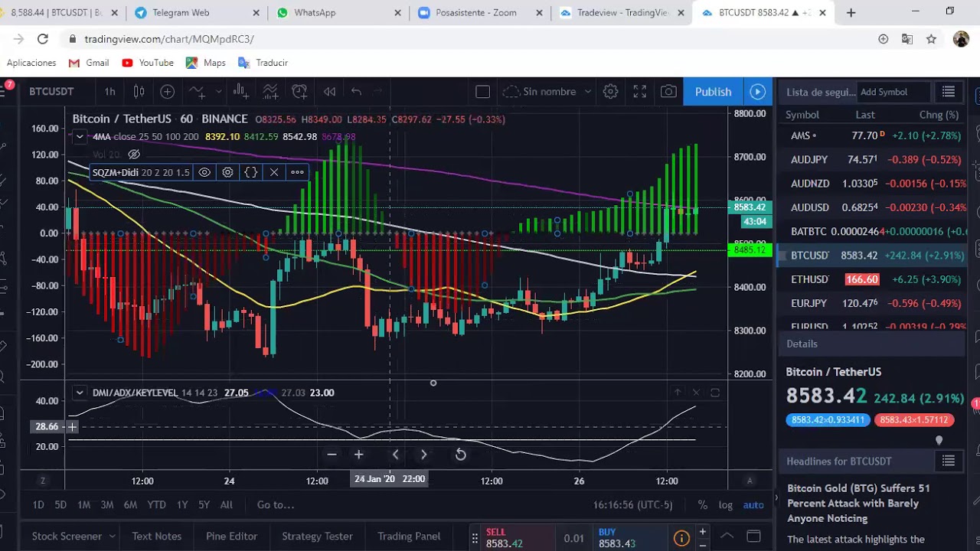Click the play icon next to Publish
This screenshot has height=551, width=980.
tap(757, 92)
